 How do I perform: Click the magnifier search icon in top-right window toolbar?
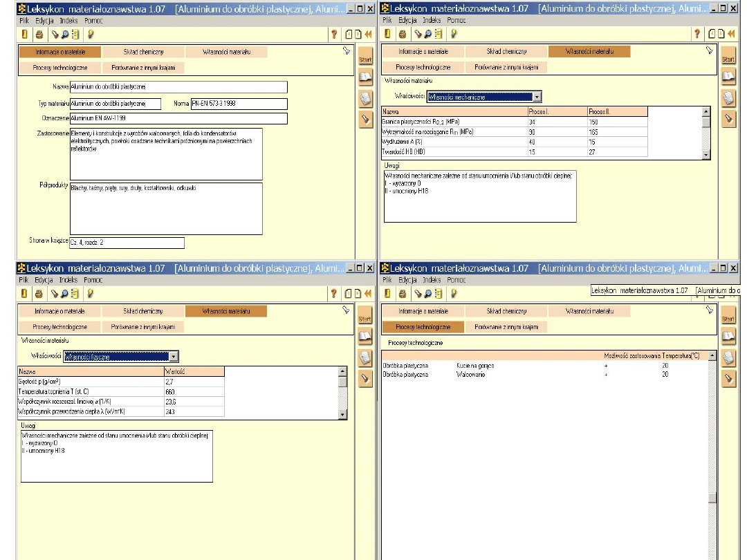pyautogui.click(x=428, y=33)
